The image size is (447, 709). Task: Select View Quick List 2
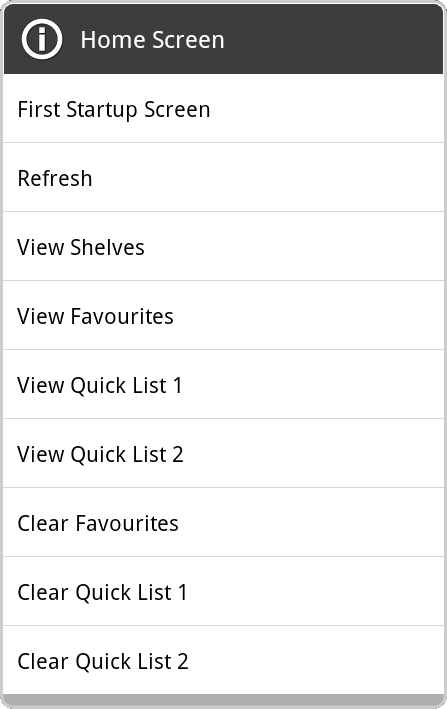(223, 454)
